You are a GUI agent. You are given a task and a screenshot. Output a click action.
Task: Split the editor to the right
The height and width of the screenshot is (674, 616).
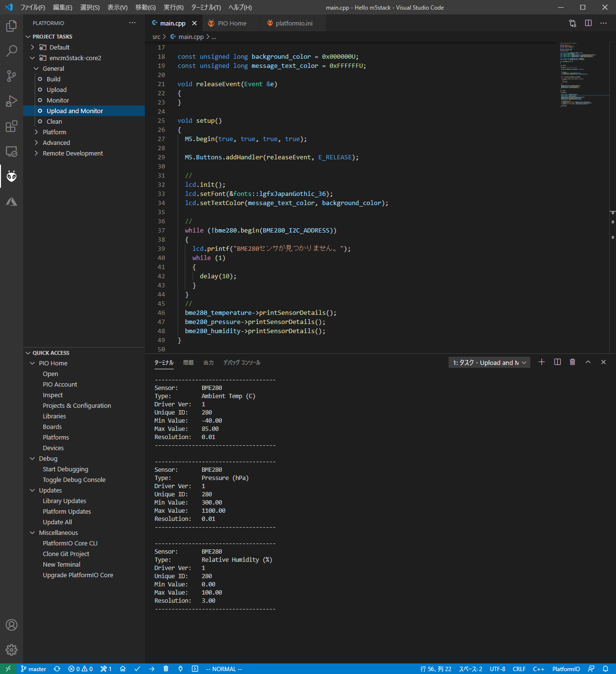(588, 23)
